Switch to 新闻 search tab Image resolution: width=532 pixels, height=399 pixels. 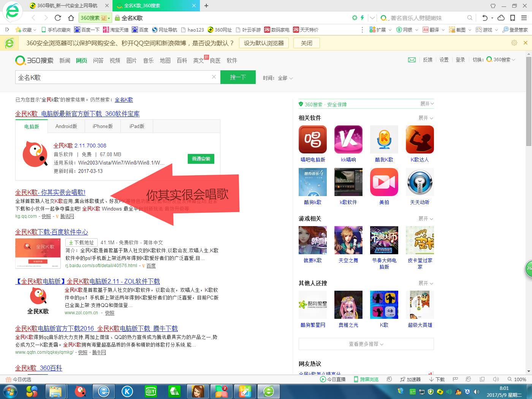(x=65, y=60)
